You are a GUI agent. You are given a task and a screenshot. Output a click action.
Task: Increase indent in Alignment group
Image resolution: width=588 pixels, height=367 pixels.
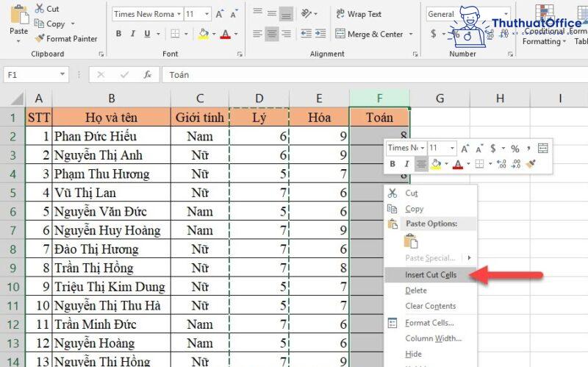coord(320,34)
